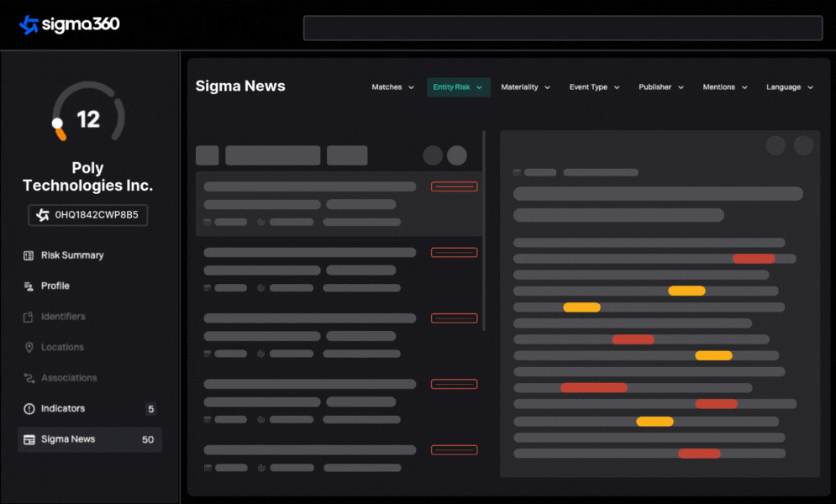This screenshot has height=504, width=836.
Task: Click the Risk Summary sidebar icon
Action: tap(29, 255)
